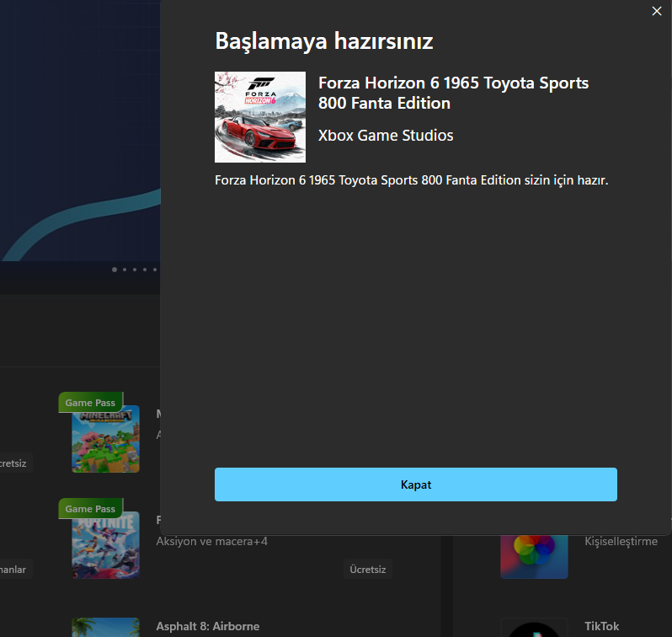
Task: Click the TikTok app icon
Action: point(534,628)
